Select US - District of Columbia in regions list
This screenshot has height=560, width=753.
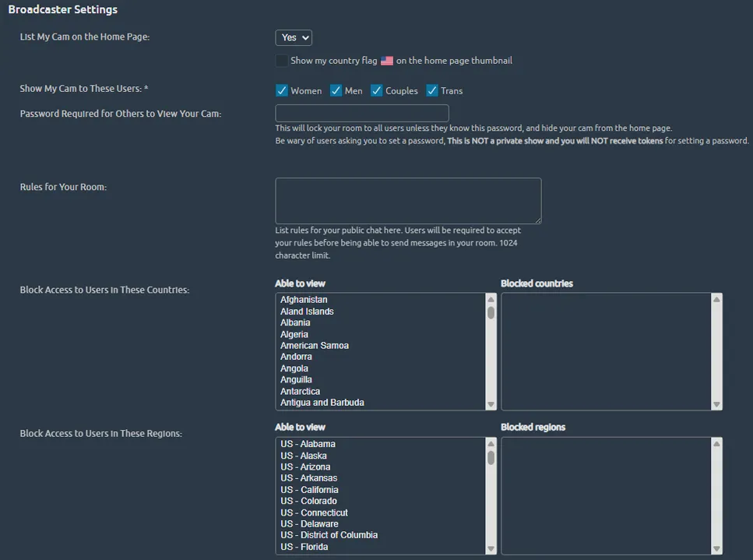tap(329, 534)
